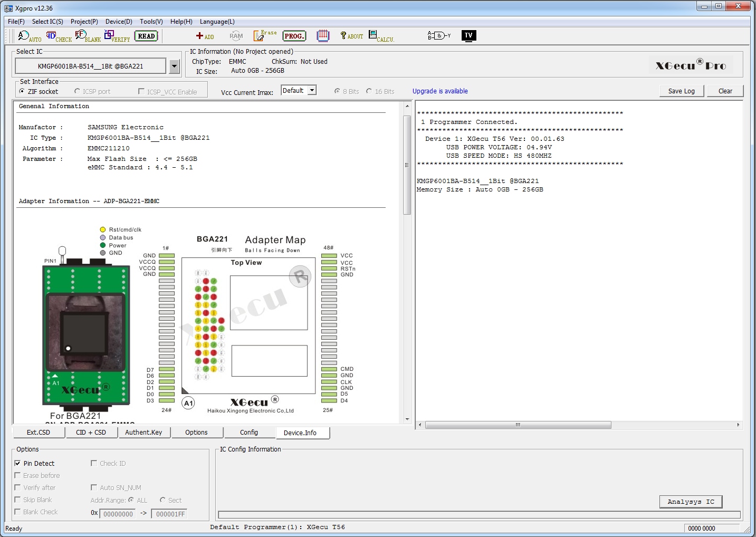Screen dimensions: 756x537
Task: Click the "USB POWER VOLTAGE: 04.94V" log line
Action: point(499,147)
